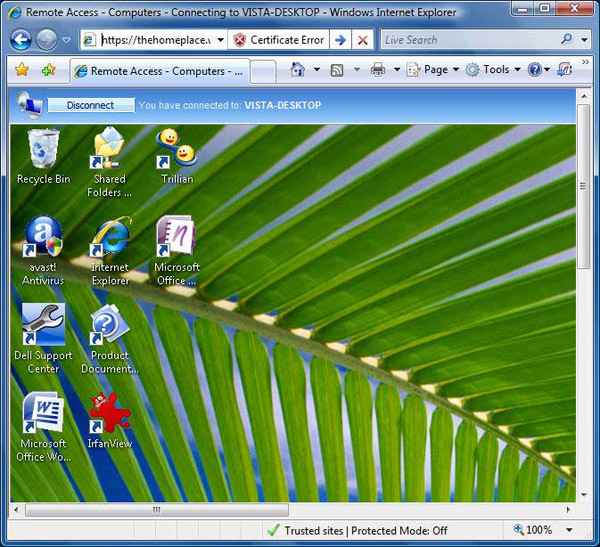Click the scroll right arrow
Viewport: 600px width, 547px height.
568,510
